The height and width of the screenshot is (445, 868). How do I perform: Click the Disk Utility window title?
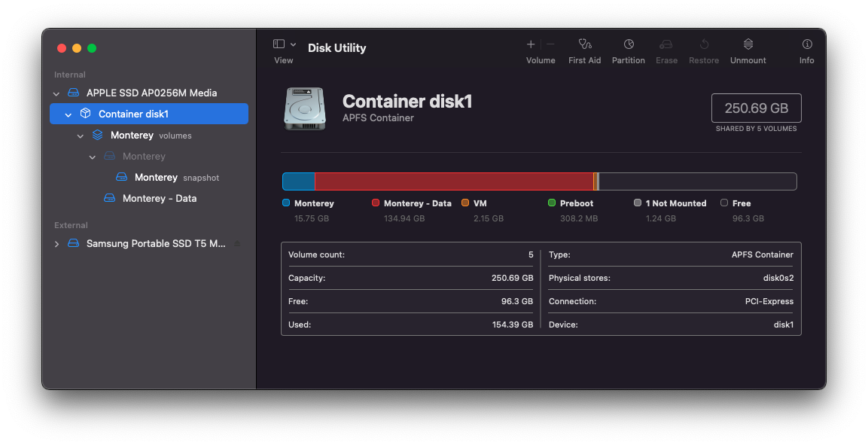point(337,48)
